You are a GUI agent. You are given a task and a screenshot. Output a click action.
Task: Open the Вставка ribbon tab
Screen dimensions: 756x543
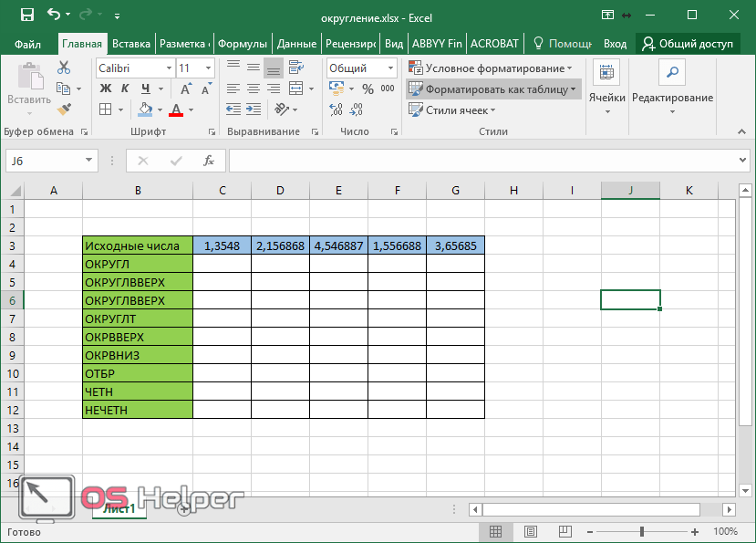click(131, 44)
